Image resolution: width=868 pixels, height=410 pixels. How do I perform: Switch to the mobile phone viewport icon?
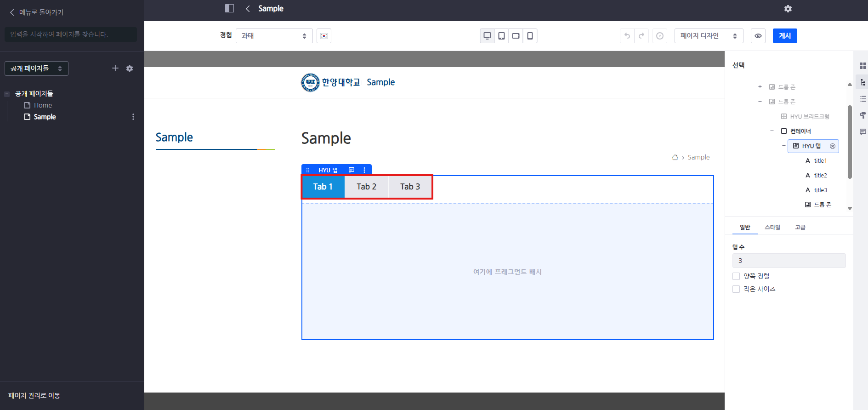point(530,36)
